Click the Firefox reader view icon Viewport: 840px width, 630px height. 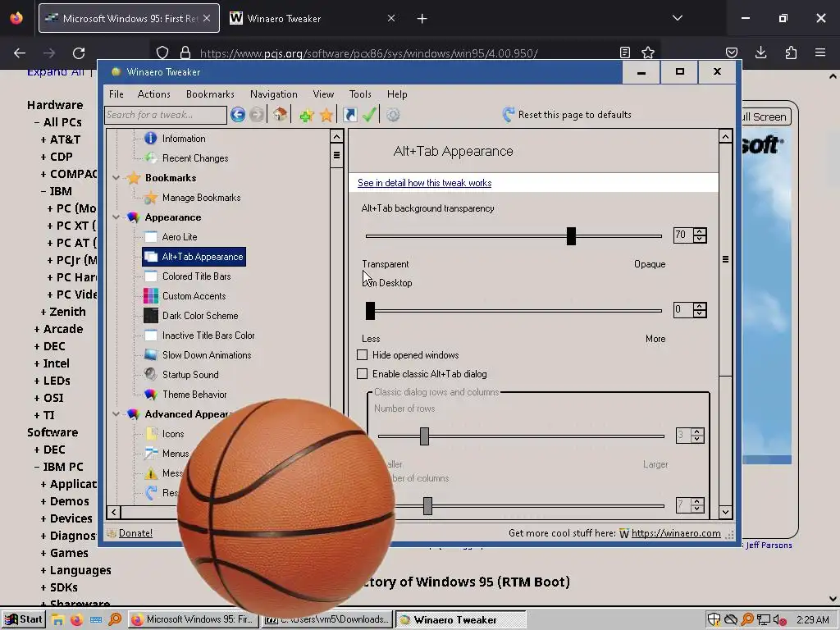pos(624,52)
